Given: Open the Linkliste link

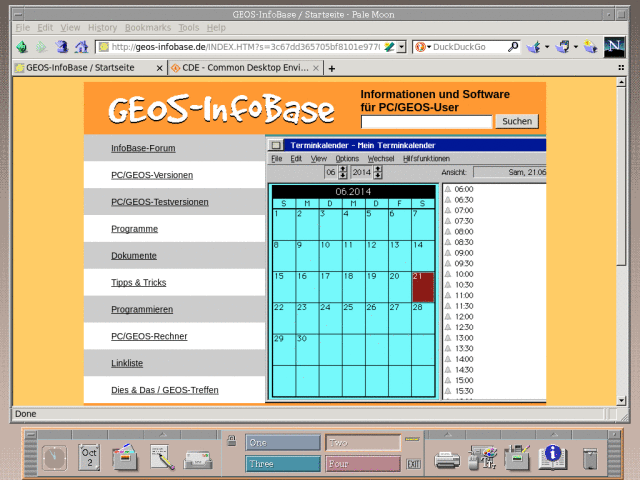Looking at the screenshot, I should 127,363.
